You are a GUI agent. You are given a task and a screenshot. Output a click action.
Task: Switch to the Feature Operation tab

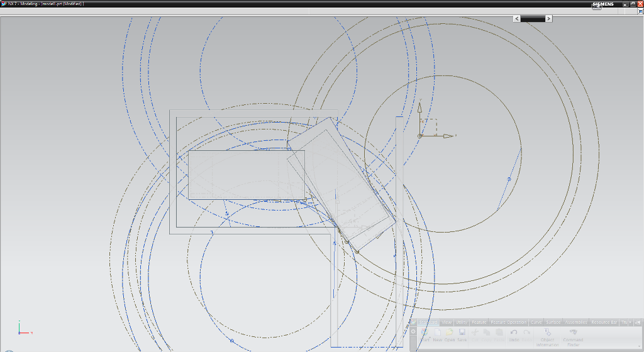coord(508,322)
